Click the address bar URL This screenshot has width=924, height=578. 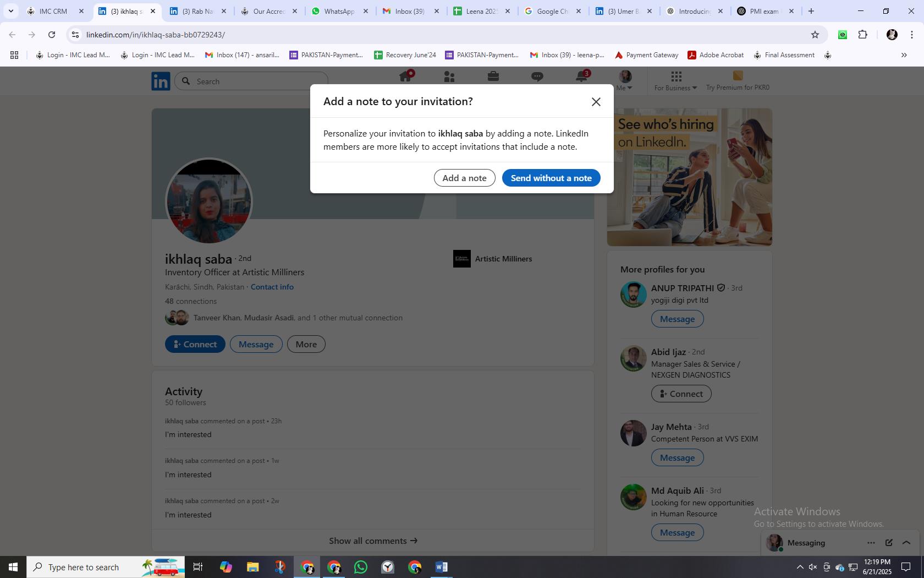(x=156, y=35)
